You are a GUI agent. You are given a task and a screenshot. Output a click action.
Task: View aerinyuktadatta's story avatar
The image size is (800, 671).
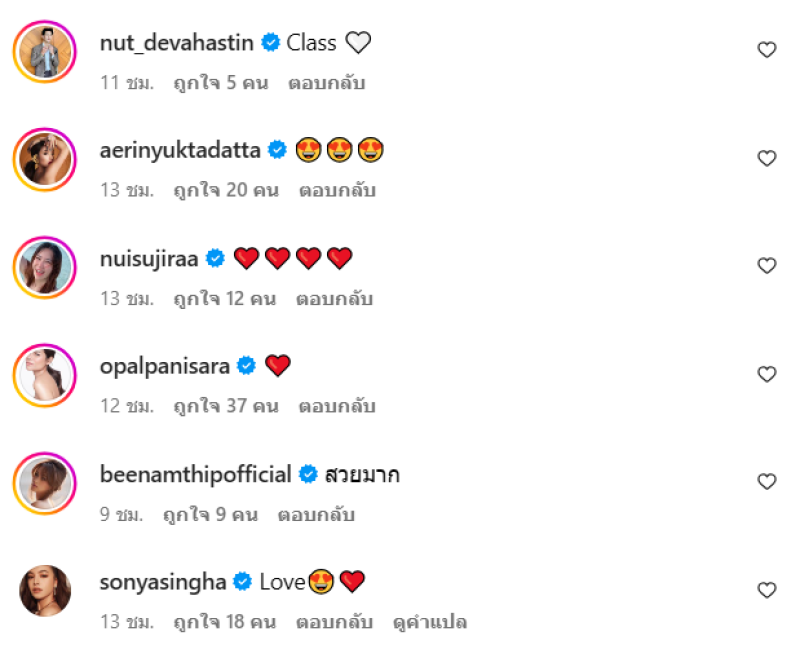click(45, 159)
